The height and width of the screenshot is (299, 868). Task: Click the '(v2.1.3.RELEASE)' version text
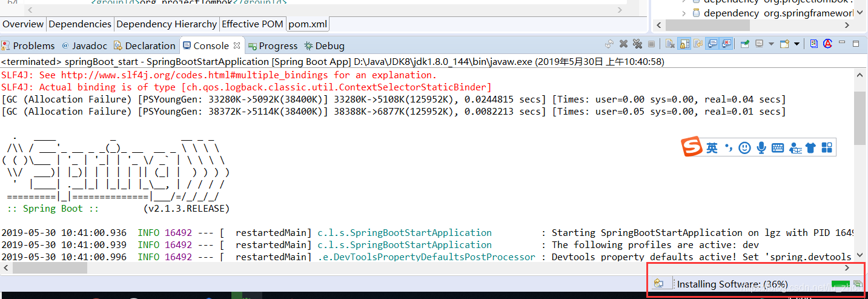[x=187, y=209]
